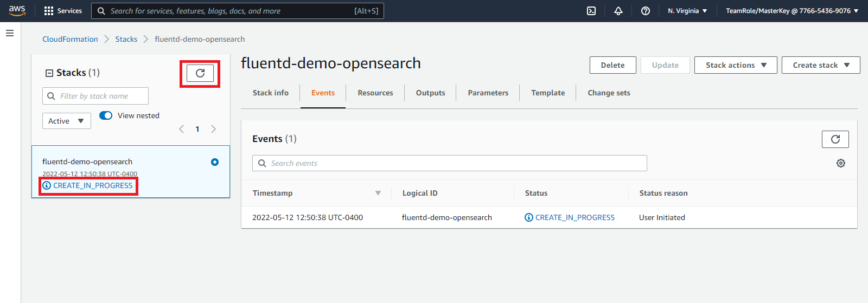Click the User Initiated status reason
Image resolution: width=868 pixels, height=303 pixels.
coord(662,217)
